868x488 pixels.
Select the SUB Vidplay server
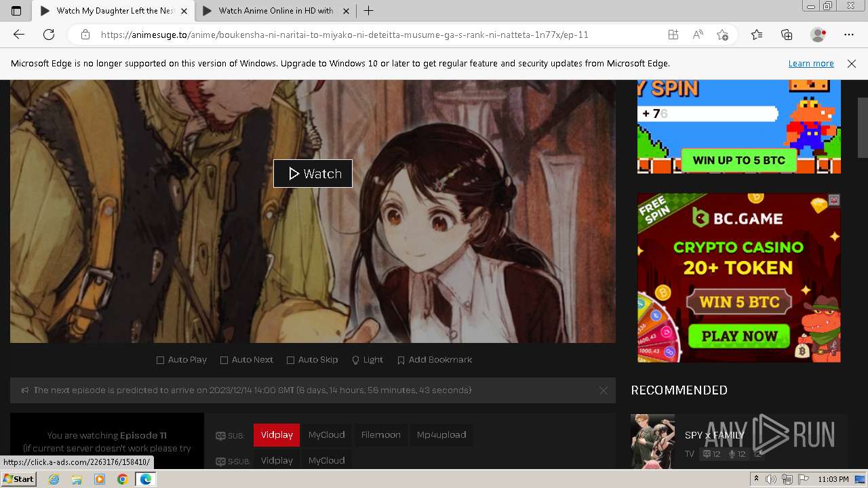pos(277,435)
